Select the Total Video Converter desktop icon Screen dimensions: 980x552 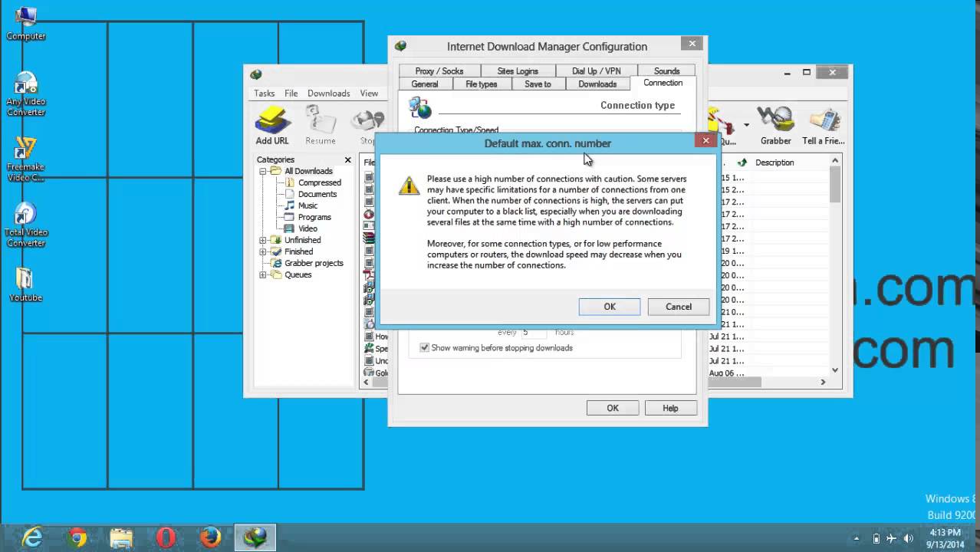pyautogui.click(x=26, y=225)
